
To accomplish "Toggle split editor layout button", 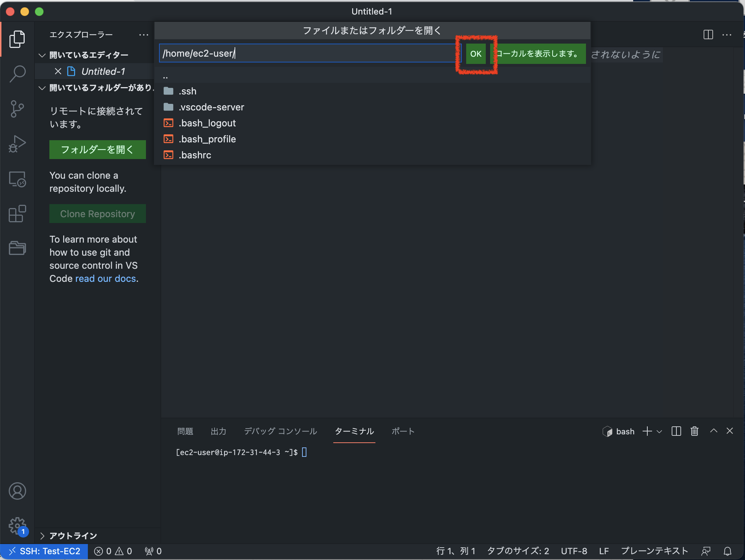I will coord(708,35).
